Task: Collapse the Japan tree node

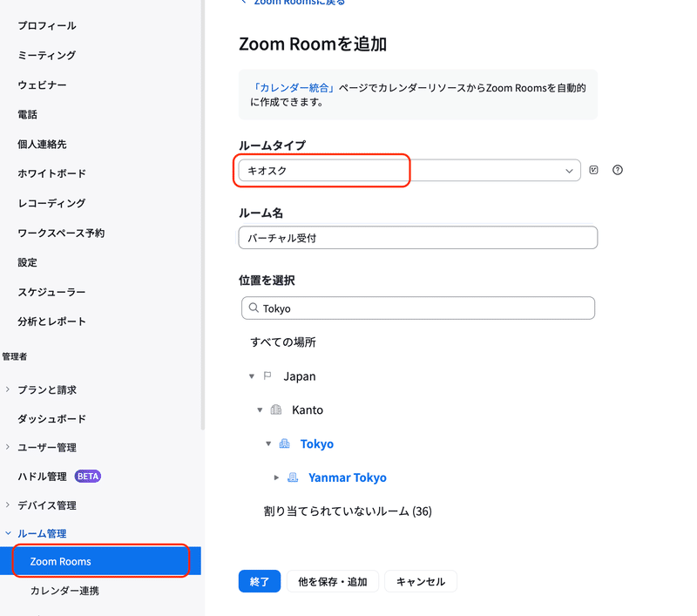Action: pos(252,376)
